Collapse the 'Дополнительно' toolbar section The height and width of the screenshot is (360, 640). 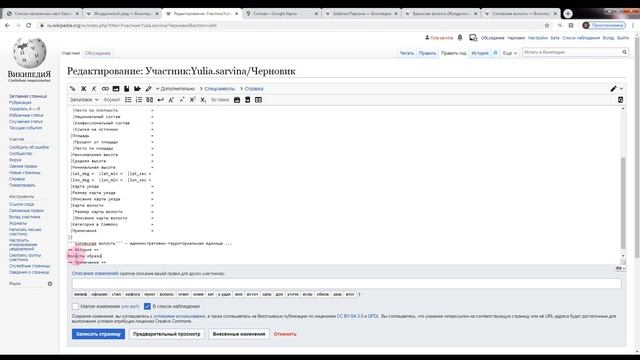coord(176,89)
